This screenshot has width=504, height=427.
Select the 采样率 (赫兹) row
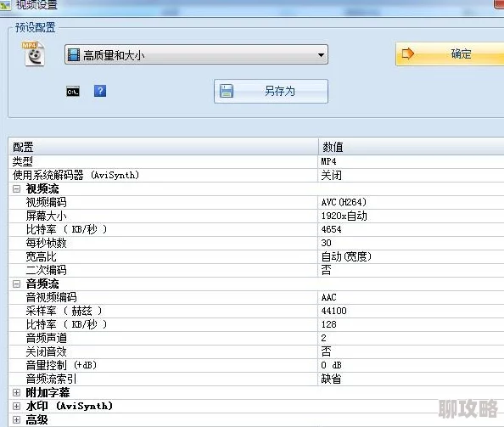click(256, 311)
